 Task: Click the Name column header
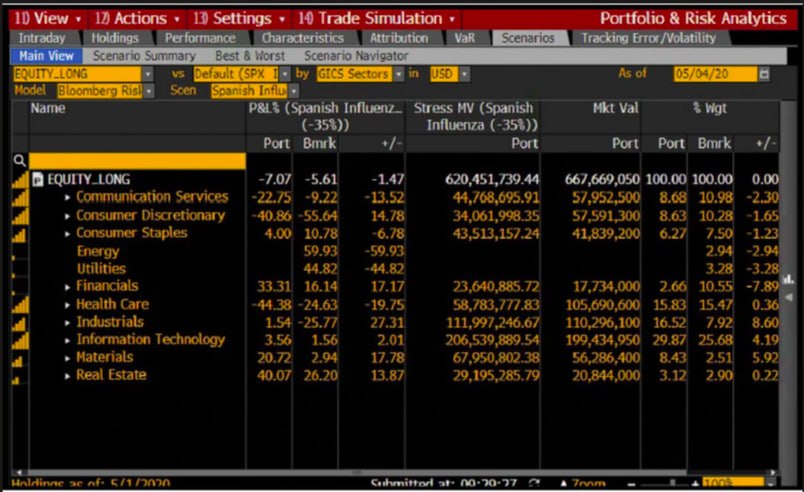click(x=48, y=108)
